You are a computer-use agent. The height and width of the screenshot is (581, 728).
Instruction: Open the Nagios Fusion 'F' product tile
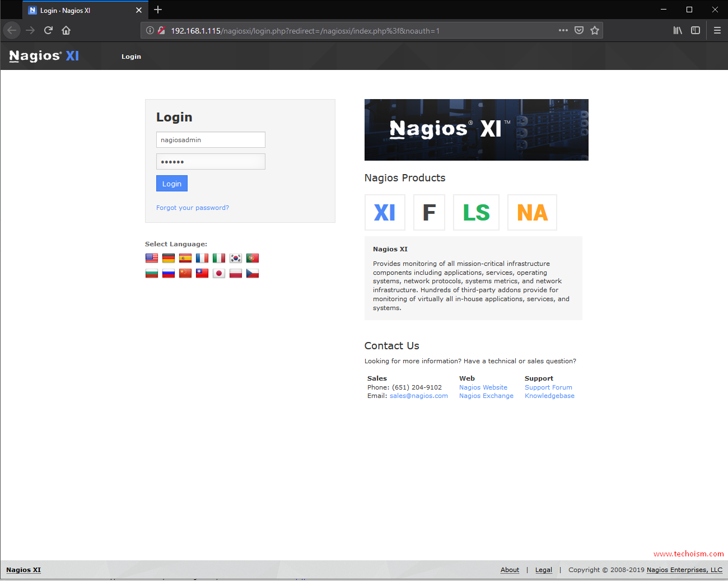429,213
